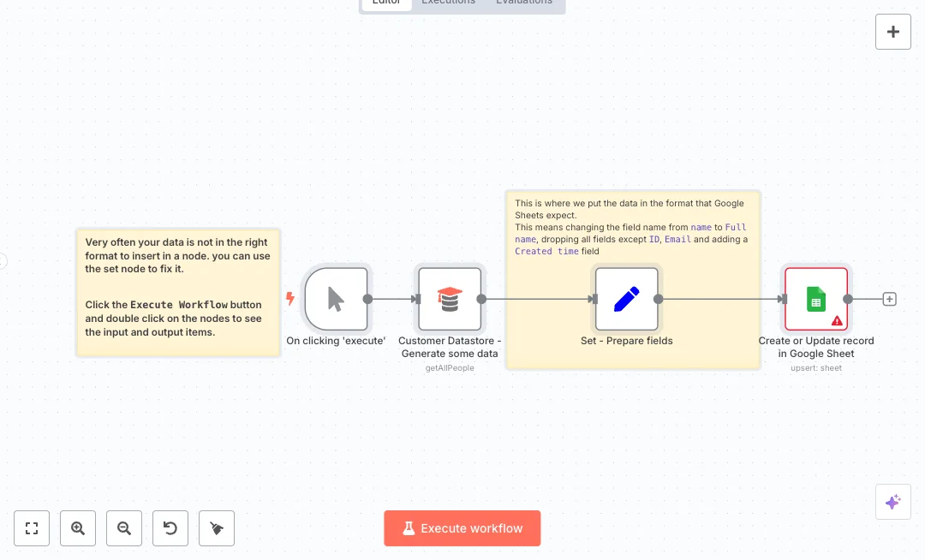Select the Customer Datastore node
925x560 pixels.
[450, 299]
